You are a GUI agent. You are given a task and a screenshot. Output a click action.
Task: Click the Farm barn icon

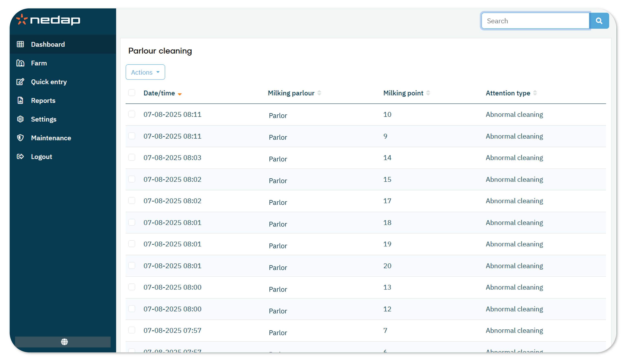point(20,63)
